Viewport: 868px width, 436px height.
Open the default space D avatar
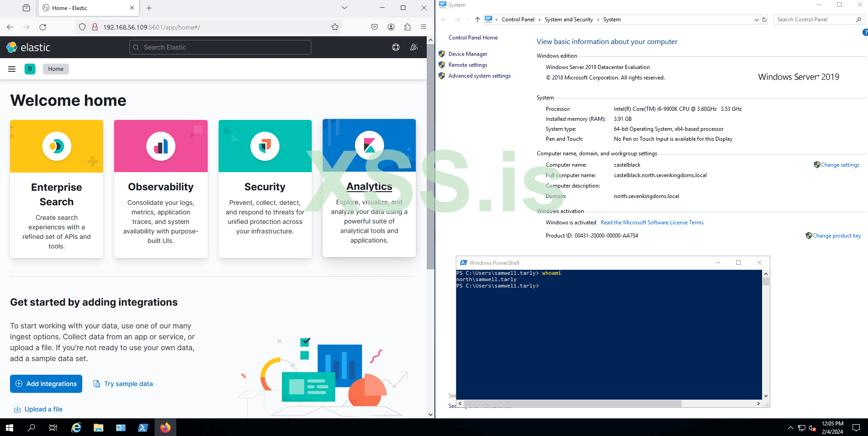[30, 69]
